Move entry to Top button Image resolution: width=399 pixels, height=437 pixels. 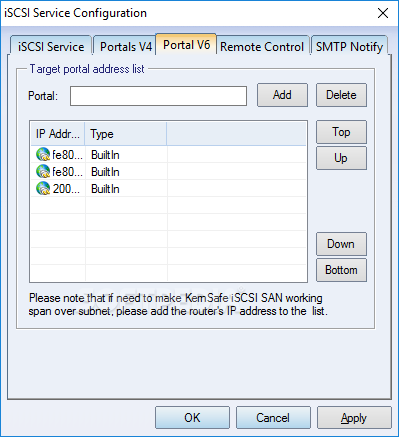341,132
